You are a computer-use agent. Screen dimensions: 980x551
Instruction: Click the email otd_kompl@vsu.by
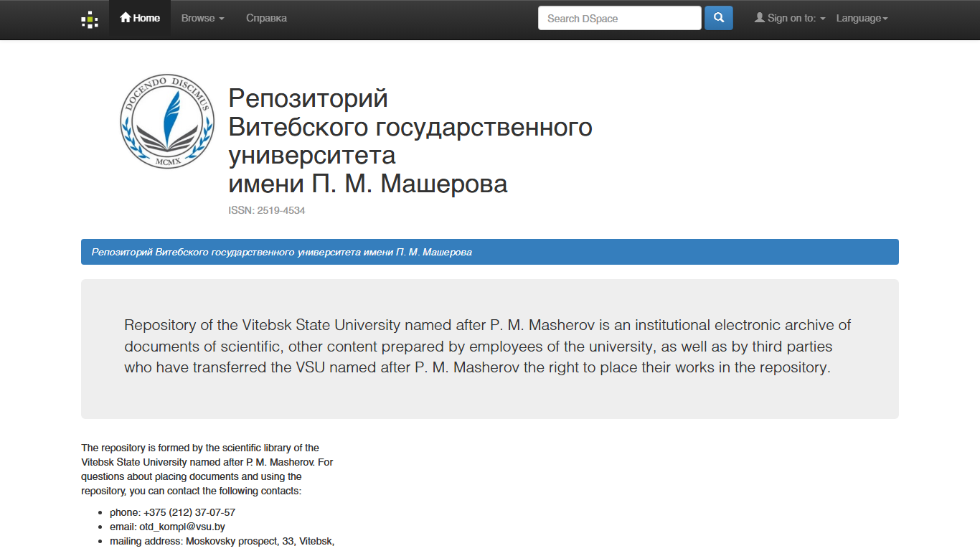coord(167,527)
